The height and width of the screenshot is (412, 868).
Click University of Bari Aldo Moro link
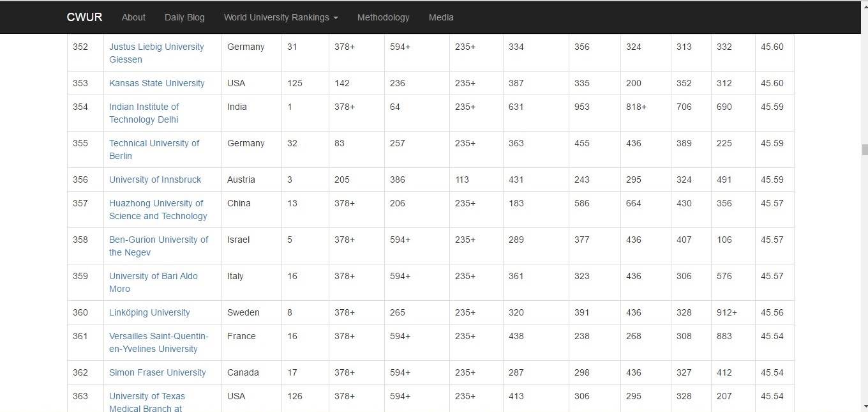[x=153, y=277]
